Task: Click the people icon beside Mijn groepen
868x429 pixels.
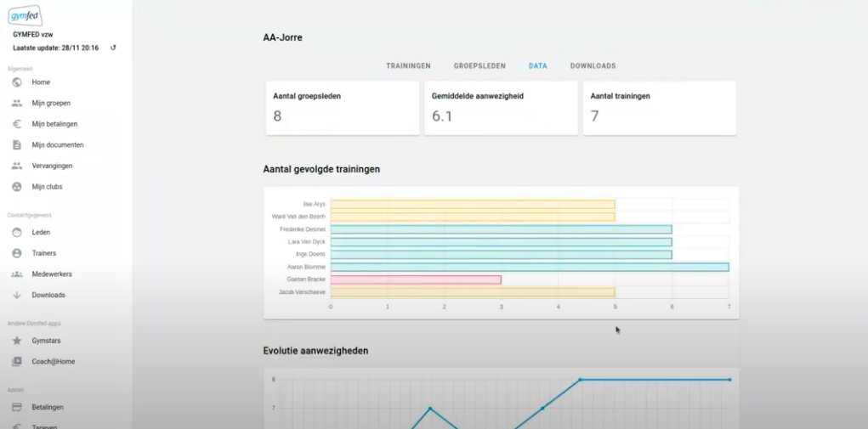Action: pyautogui.click(x=17, y=104)
